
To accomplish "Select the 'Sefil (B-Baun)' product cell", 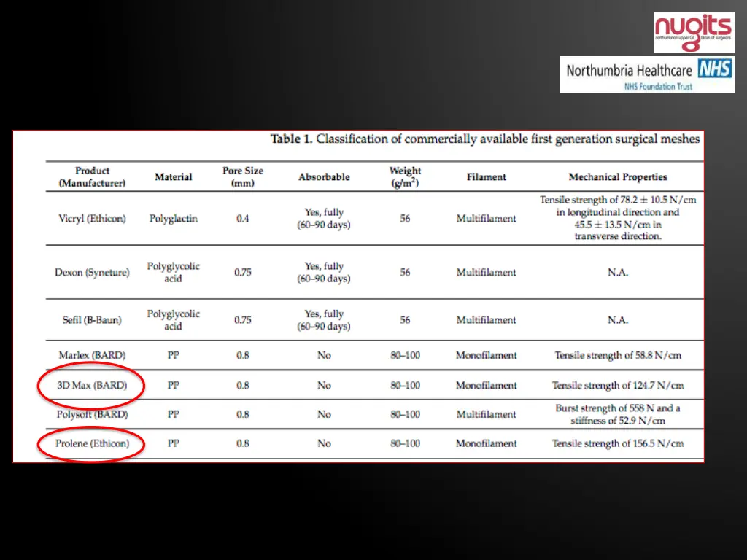I will tap(92, 319).
